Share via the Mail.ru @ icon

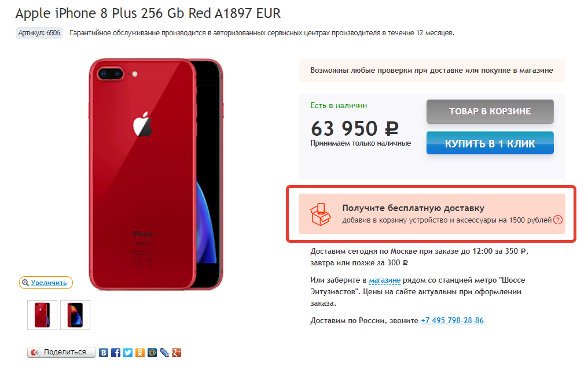pos(152,353)
